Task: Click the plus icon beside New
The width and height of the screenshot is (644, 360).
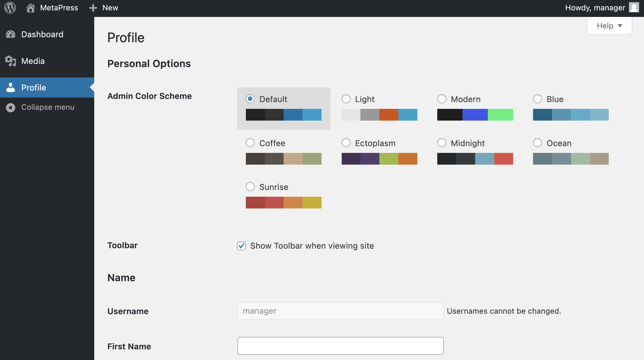Action: (x=93, y=8)
